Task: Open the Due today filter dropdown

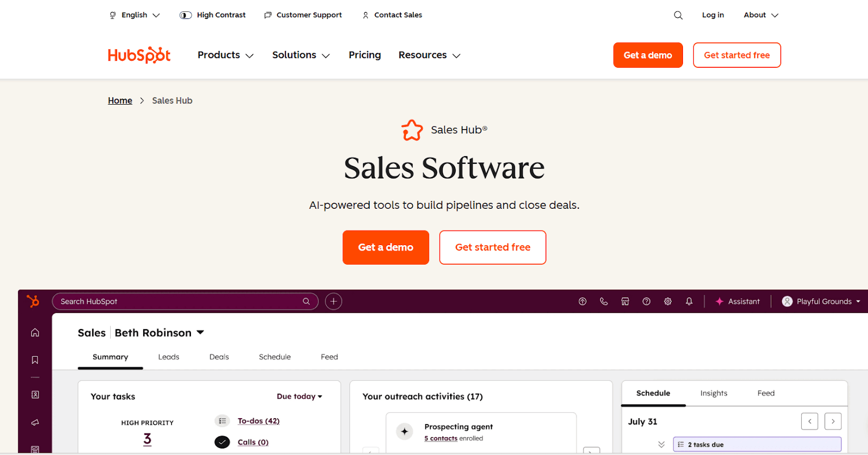Action: [299, 396]
